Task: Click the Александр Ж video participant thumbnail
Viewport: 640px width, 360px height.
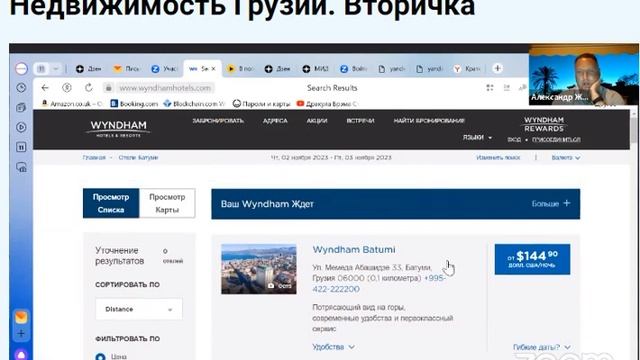Action: coord(584,75)
